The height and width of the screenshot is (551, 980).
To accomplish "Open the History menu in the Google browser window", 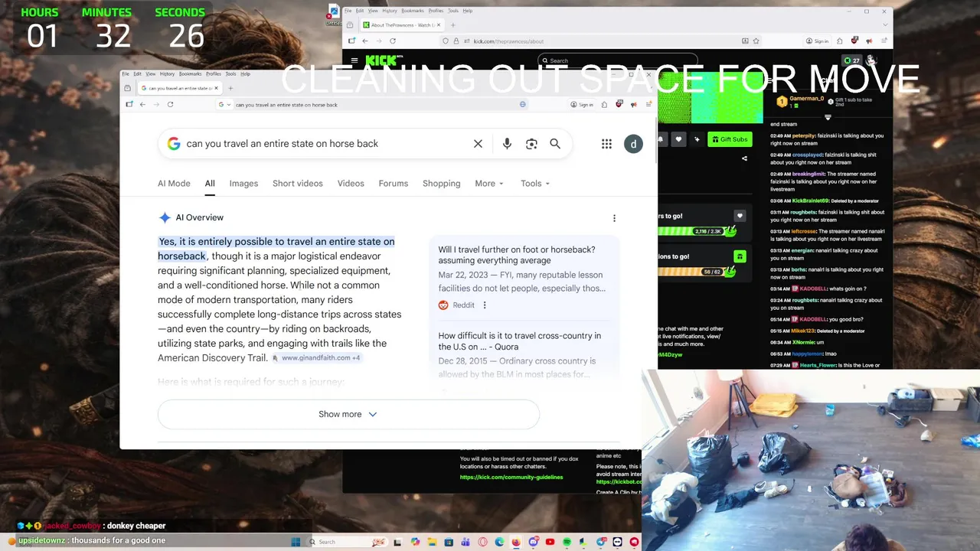I will (x=167, y=73).
